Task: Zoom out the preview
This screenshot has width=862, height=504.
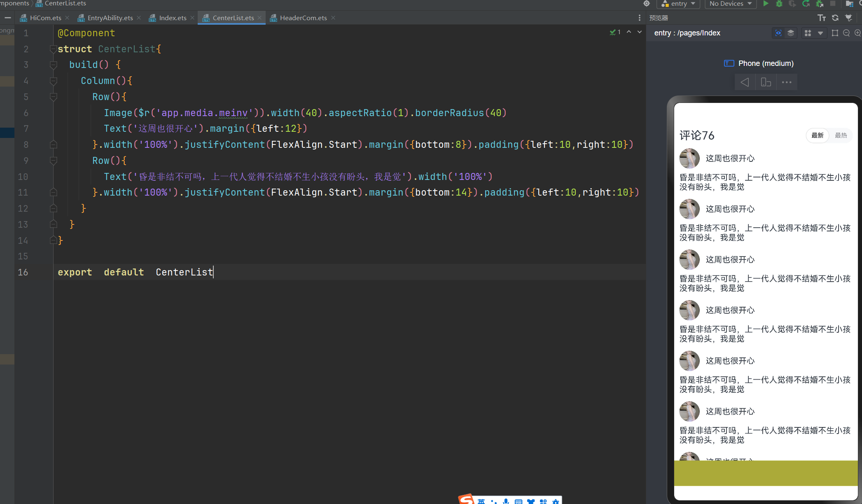Action: point(846,33)
